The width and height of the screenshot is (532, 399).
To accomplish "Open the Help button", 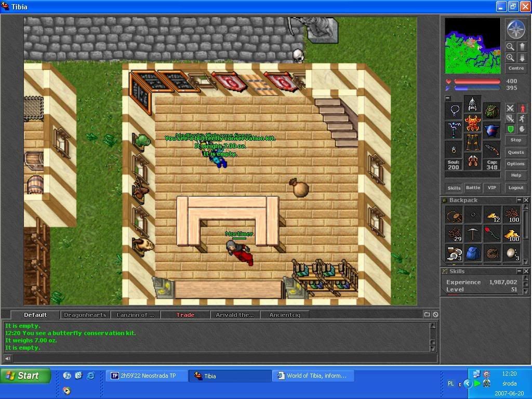I will coord(516,176).
